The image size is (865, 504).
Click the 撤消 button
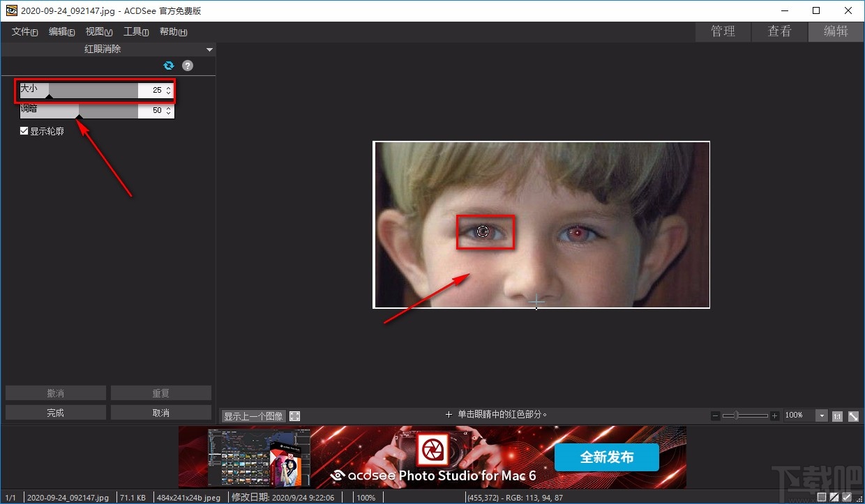[56, 393]
